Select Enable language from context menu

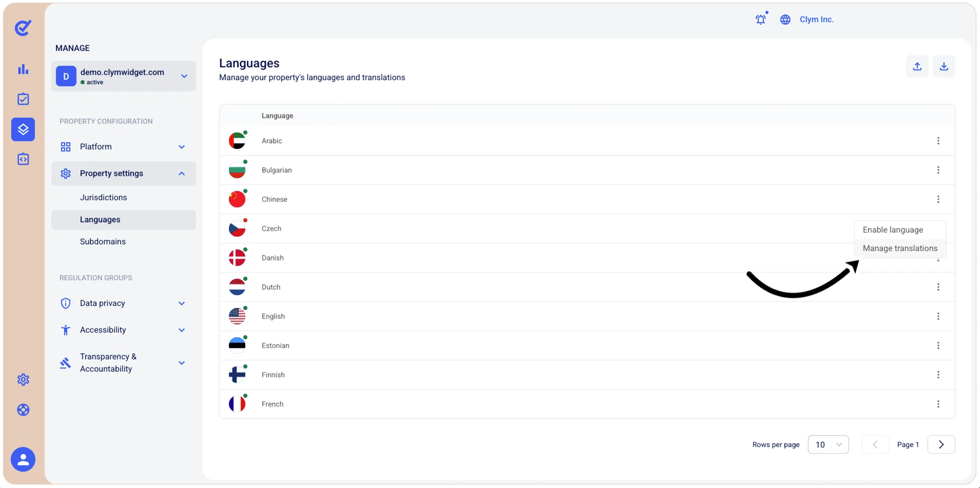[x=900, y=230]
